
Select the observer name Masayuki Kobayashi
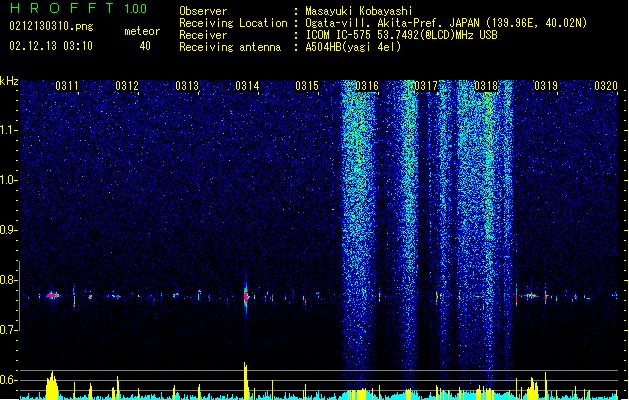click(359, 11)
